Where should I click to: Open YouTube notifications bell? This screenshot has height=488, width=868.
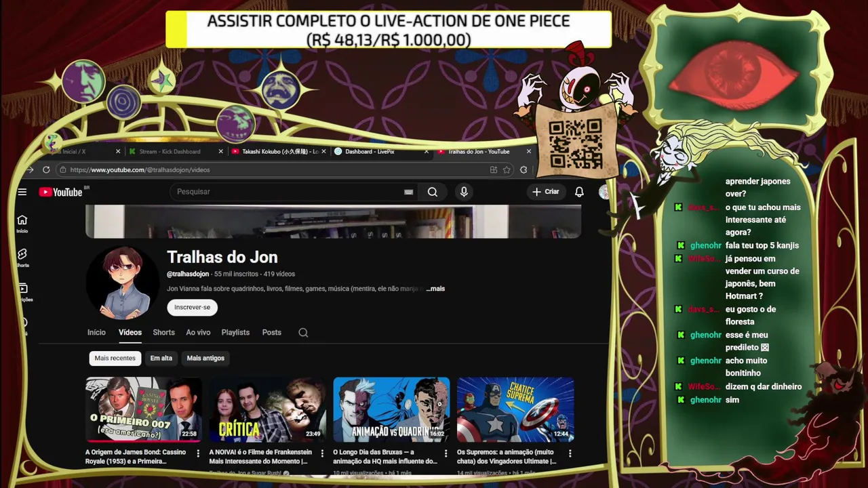579,192
